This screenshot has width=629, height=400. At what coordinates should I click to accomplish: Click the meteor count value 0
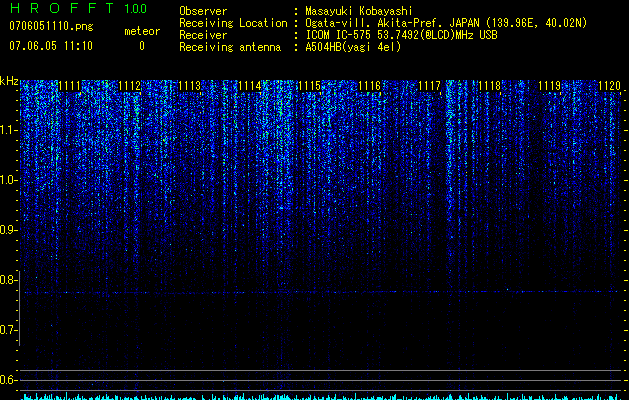(x=142, y=46)
